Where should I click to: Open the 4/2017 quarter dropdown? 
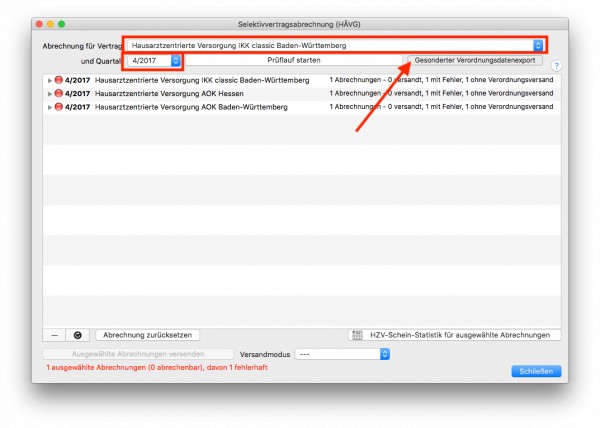[154, 60]
